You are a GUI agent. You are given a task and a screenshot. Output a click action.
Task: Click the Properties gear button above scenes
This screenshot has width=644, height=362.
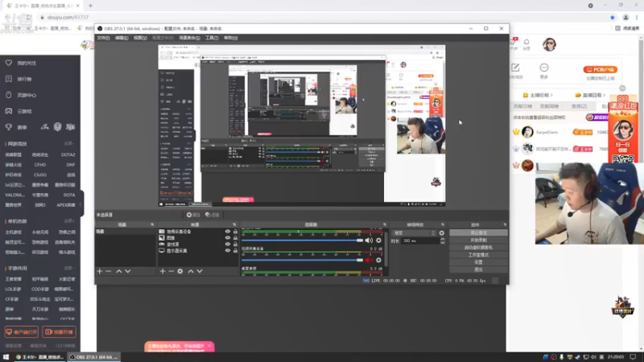point(193,215)
